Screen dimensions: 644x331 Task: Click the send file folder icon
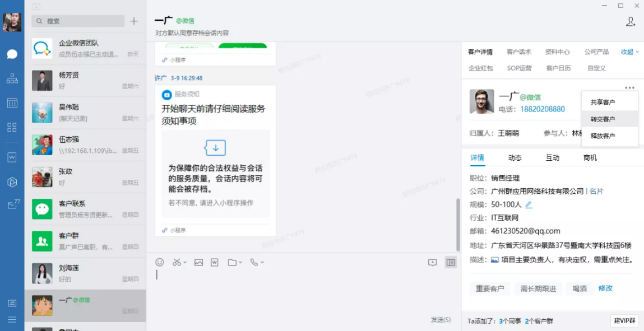click(x=233, y=262)
